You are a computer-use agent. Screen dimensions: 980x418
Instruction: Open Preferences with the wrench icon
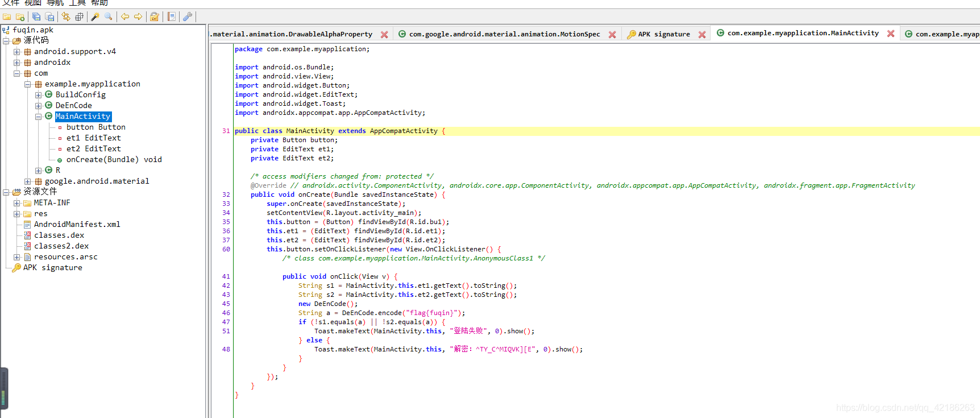188,17
